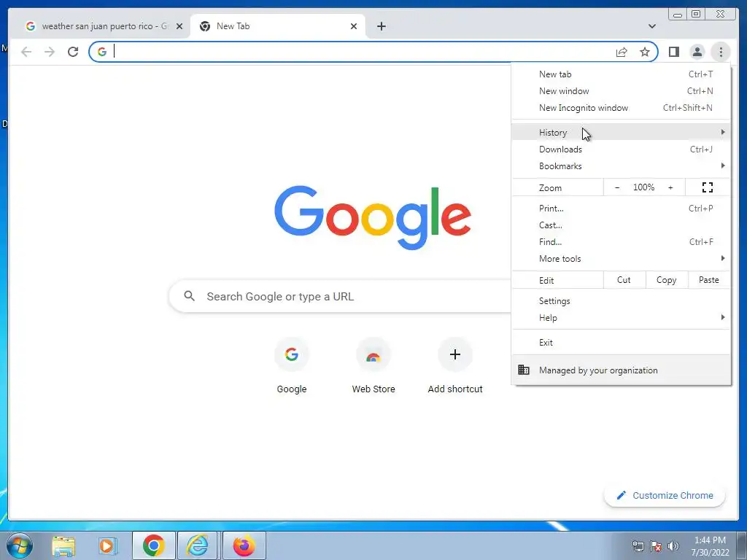This screenshot has height=560, width=747.
Task: Click the magnifier in Google search box
Action: 189,296
